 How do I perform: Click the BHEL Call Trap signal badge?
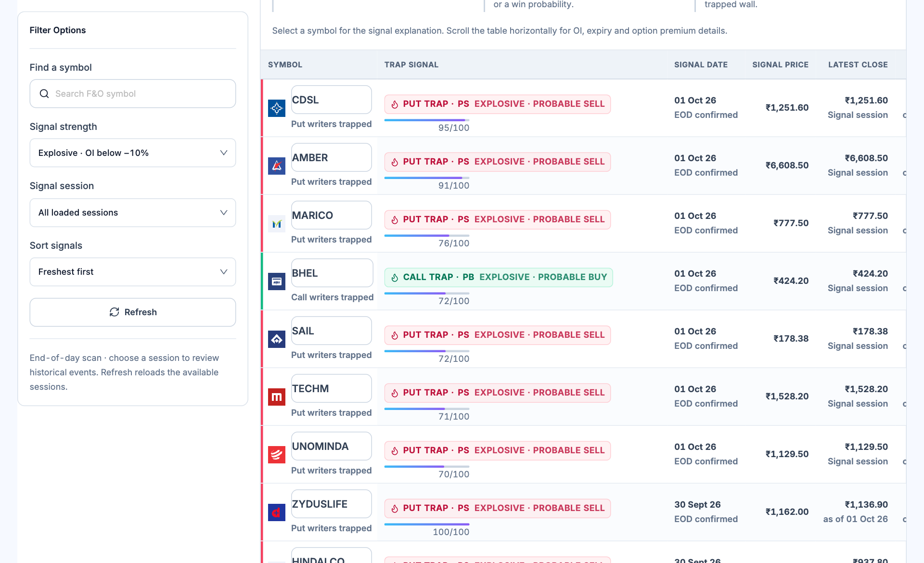click(499, 277)
